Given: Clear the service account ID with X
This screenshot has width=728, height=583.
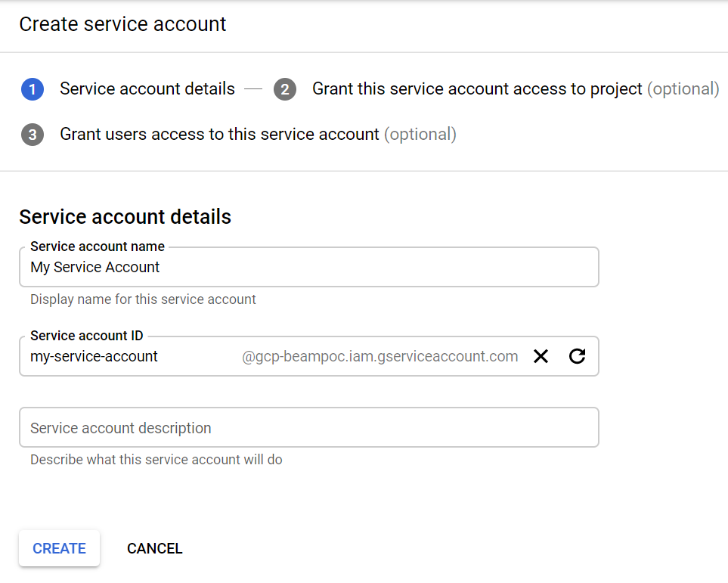Looking at the screenshot, I should point(541,356).
